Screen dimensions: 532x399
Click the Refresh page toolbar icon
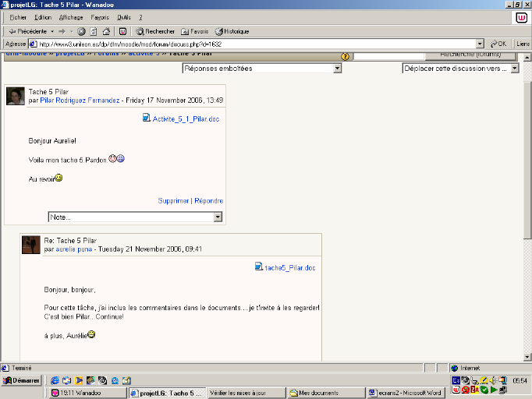pyautogui.click(x=94, y=31)
